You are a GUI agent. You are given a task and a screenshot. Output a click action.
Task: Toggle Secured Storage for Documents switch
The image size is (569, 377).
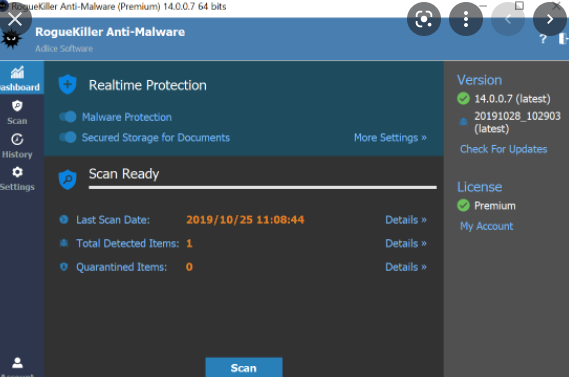[x=68, y=137]
